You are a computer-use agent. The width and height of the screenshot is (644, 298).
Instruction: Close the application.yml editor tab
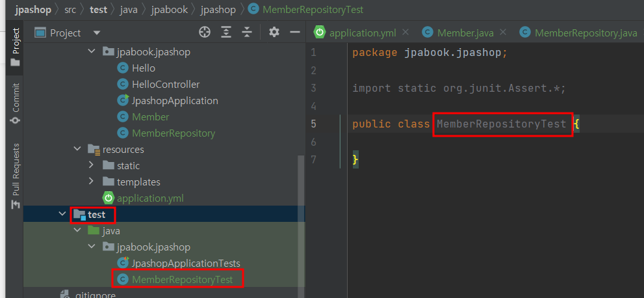tap(406, 33)
